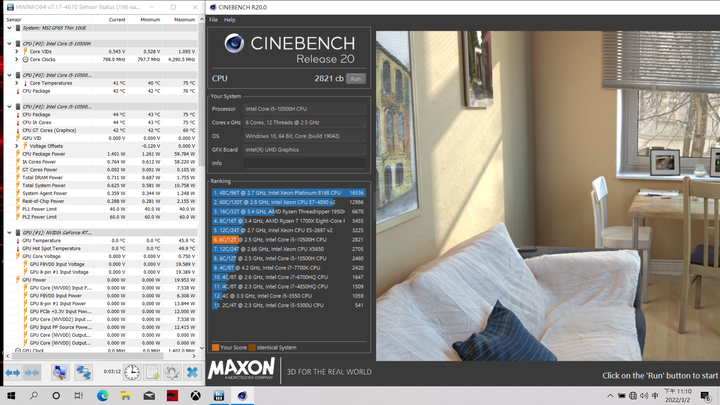Start HWiNFO logging sheet icon

click(152, 372)
